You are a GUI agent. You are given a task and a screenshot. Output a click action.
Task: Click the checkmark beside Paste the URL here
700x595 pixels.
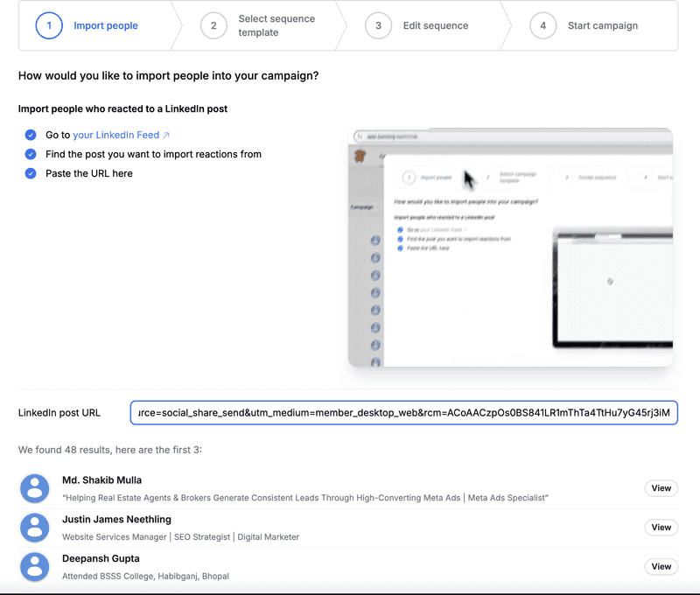(x=31, y=173)
